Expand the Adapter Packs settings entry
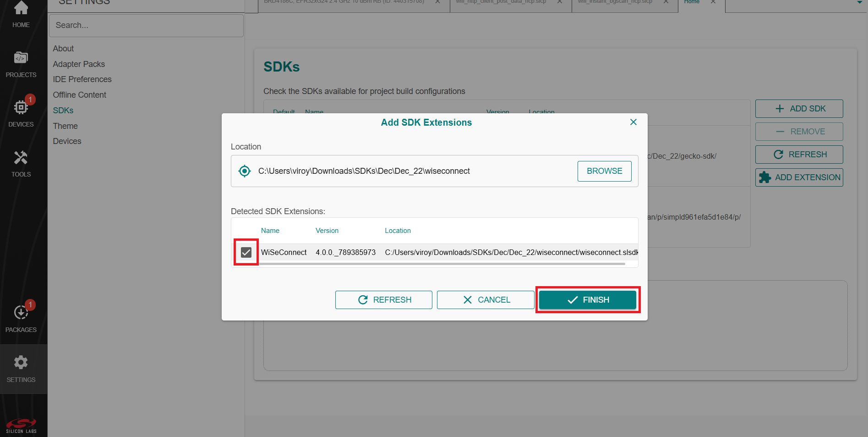The height and width of the screenshot is (437, 868). point(78,64)
